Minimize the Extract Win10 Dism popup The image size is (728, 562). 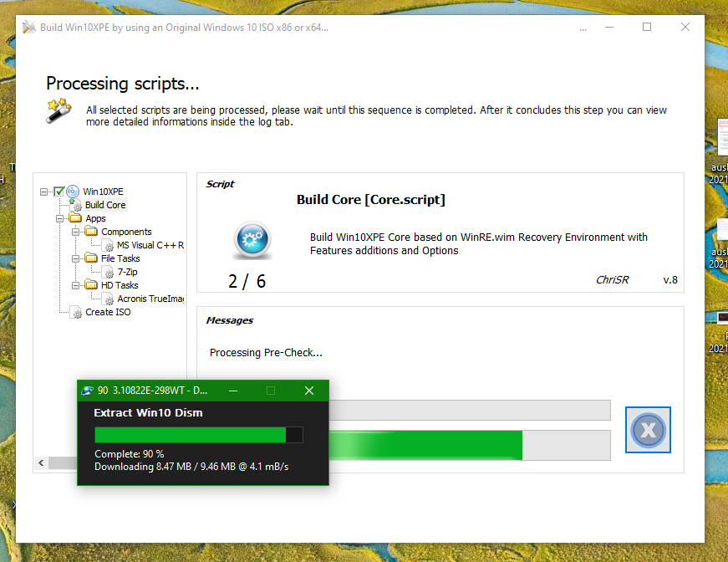pos(233,391)
